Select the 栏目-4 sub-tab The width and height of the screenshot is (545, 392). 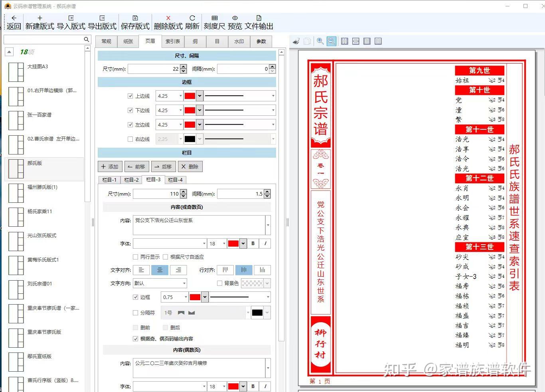pyautogui.click(x=175, y=180)
